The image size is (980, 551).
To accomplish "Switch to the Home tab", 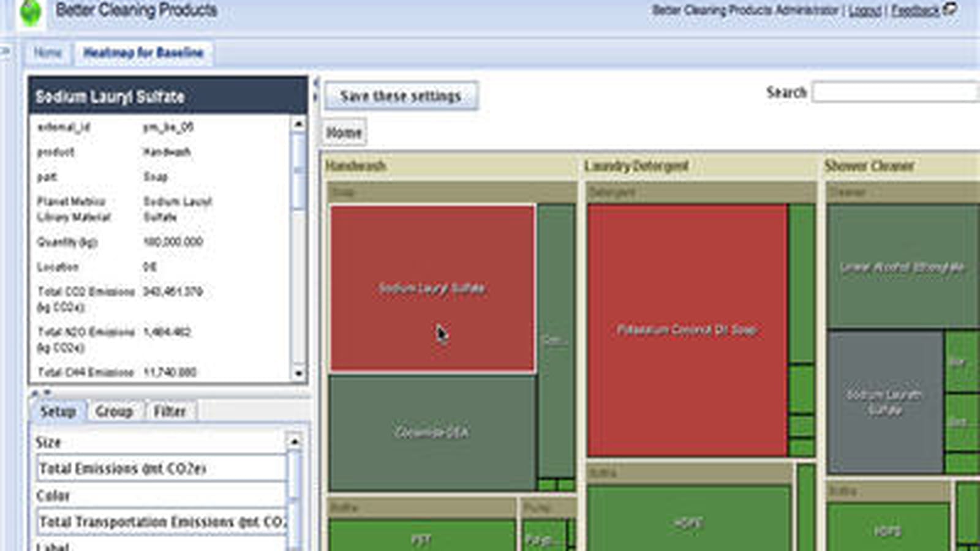I will (48, 53).
